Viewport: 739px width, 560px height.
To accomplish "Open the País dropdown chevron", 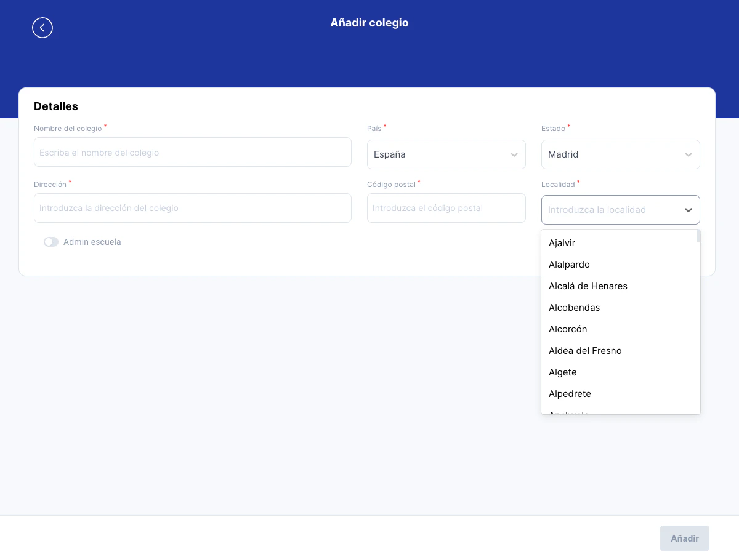I will coord(514,154).
